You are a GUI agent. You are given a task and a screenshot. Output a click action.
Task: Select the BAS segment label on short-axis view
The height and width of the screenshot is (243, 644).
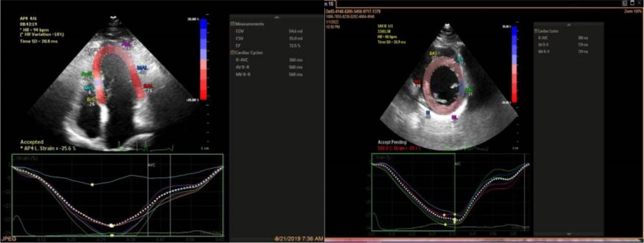(x=434, y=54)
